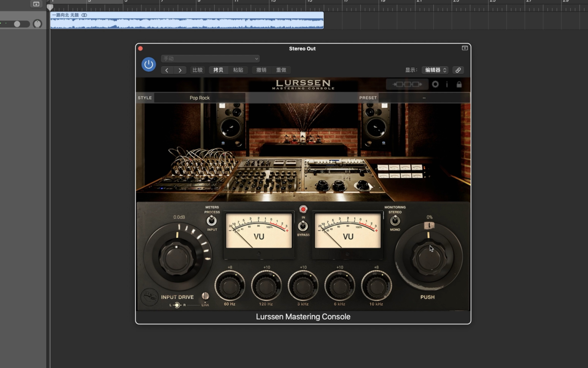Open the PRESET selector field

pos(424,98)
